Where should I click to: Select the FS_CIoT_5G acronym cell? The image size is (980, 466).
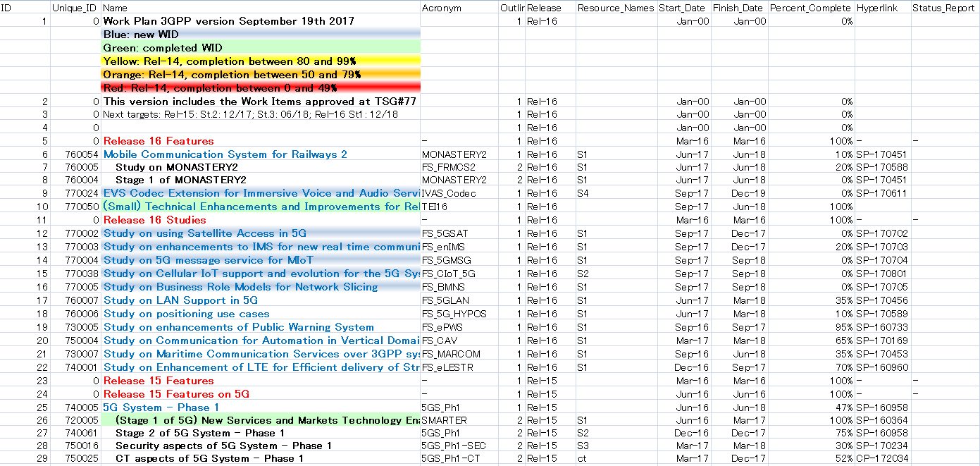tap(459, 274)
